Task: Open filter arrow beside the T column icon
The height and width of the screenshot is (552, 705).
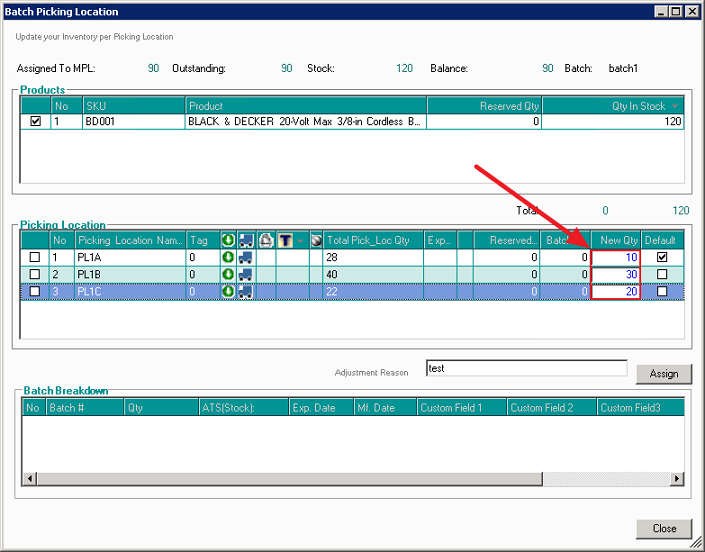Action: (299, 241)
